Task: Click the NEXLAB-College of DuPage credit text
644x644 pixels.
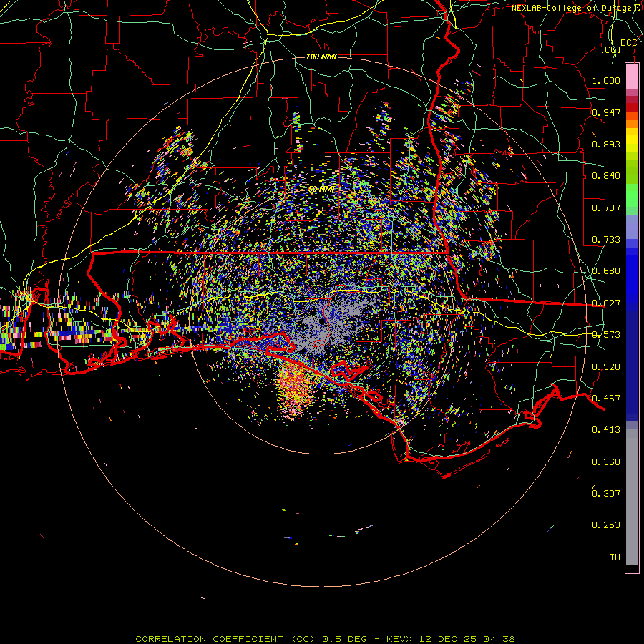Action: tap(575, 8)
